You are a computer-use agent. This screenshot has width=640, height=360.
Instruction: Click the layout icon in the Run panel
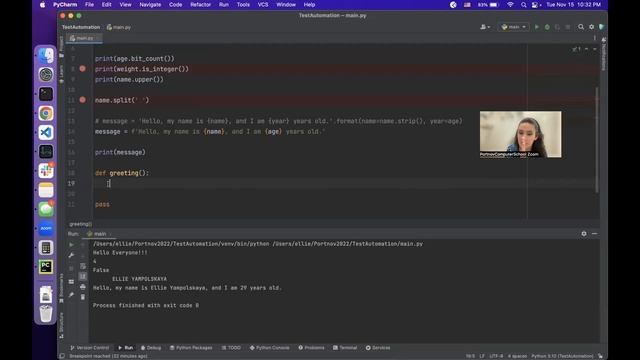click(x=71, y=282)
